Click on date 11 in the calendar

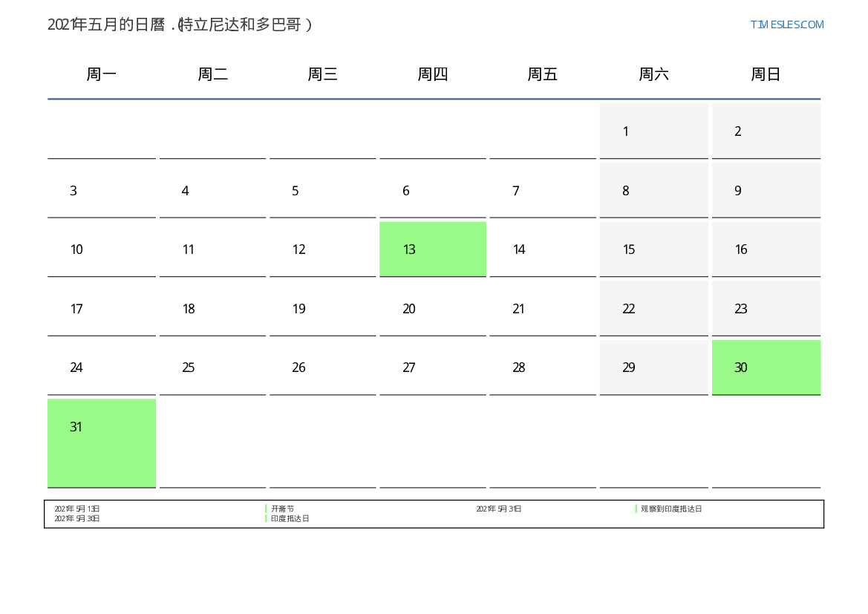pos(212,249)
